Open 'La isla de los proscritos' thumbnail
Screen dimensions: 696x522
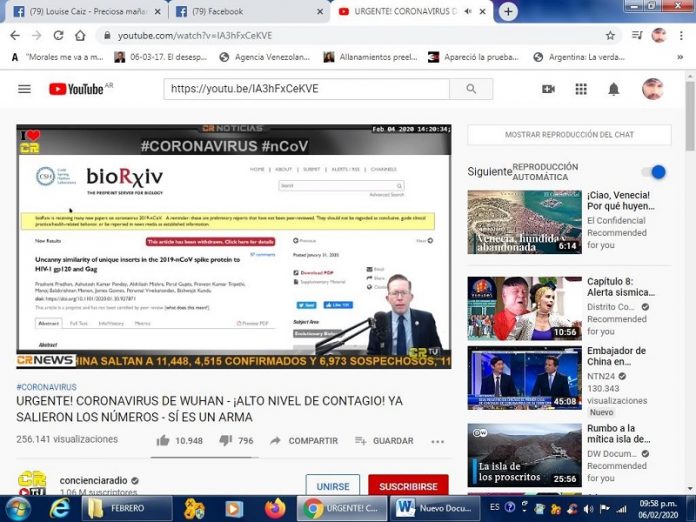tap(525, 455)
